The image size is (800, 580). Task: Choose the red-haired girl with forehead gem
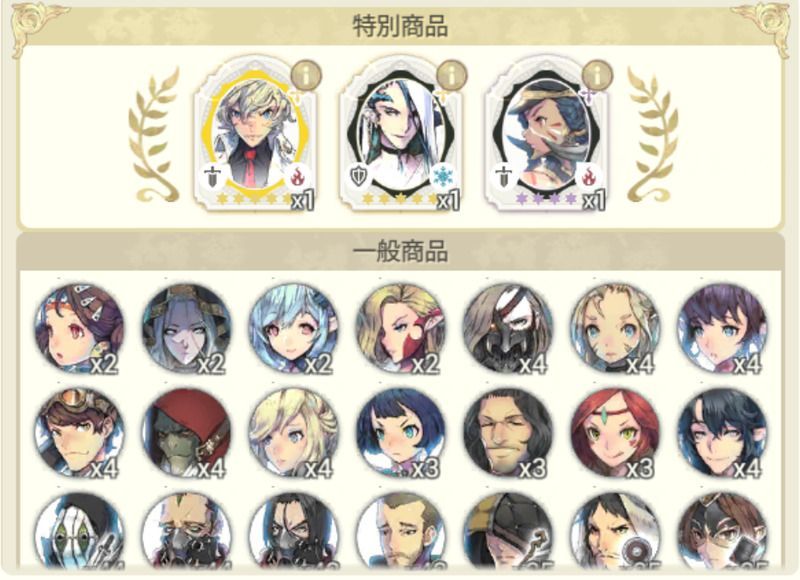pyautogui.click(x=615, y=433)
